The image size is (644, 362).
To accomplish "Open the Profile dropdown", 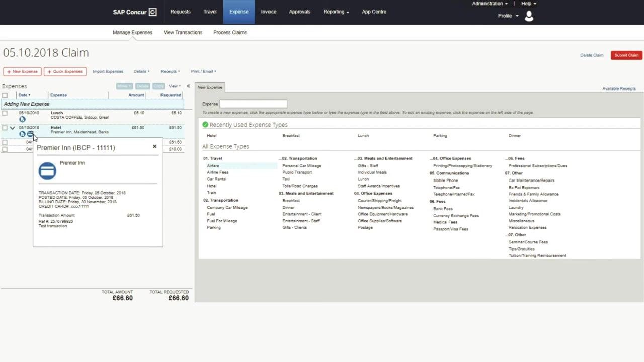I will pos(508,16).
